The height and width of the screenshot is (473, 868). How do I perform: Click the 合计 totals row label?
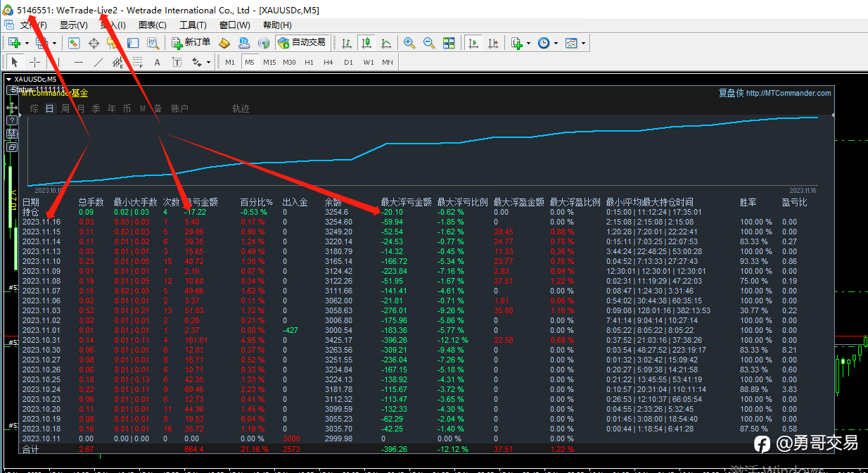click(31, 449)
